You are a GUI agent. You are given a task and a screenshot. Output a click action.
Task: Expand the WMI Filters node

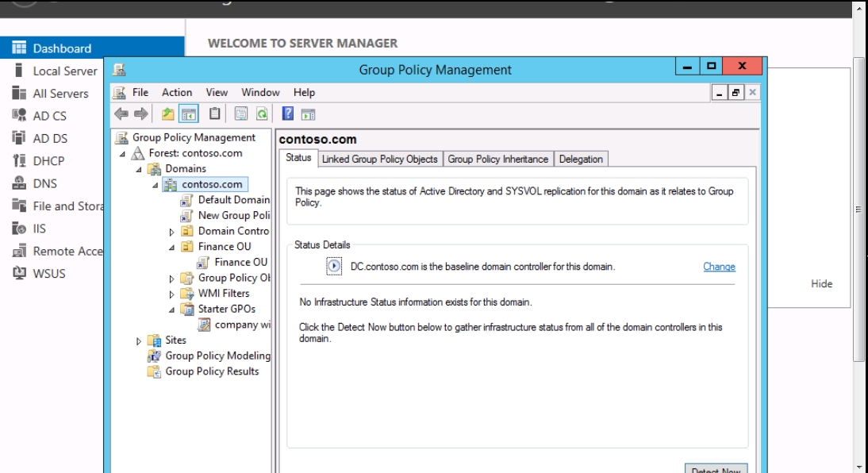point(171,294)
